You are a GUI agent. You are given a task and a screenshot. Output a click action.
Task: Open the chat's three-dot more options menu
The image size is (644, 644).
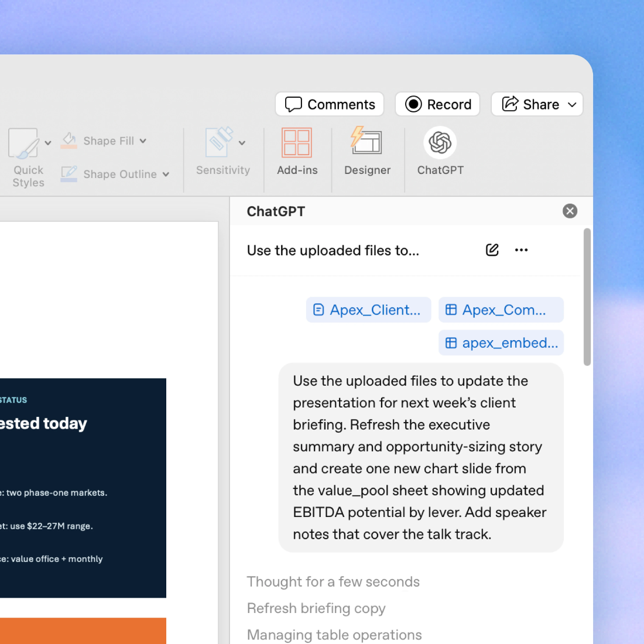[x=521, y=250]
